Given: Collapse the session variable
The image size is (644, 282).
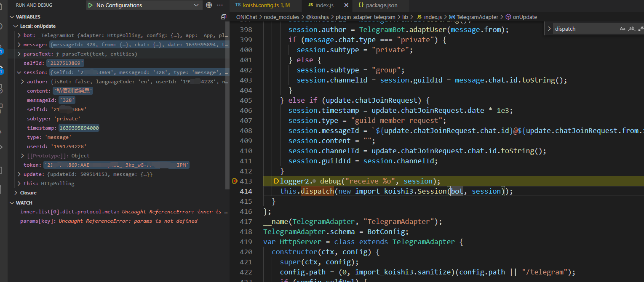Looking at the screenshot, I should point(19,72).
